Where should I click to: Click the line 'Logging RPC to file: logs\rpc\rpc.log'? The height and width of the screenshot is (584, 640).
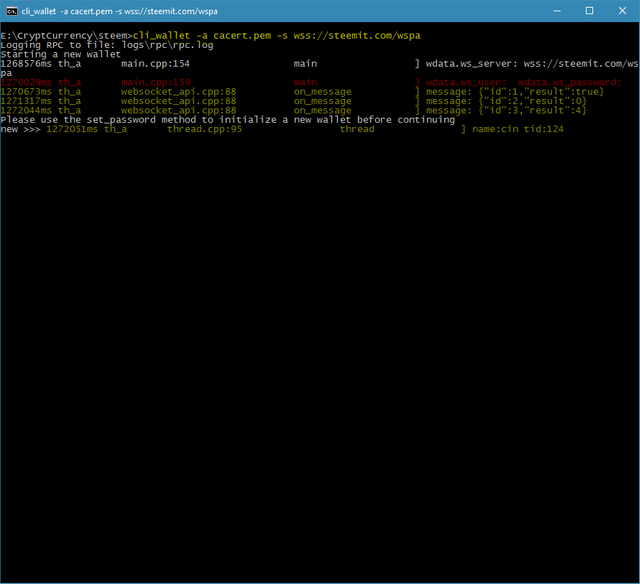pyautogui.click(x=107, y=45)
